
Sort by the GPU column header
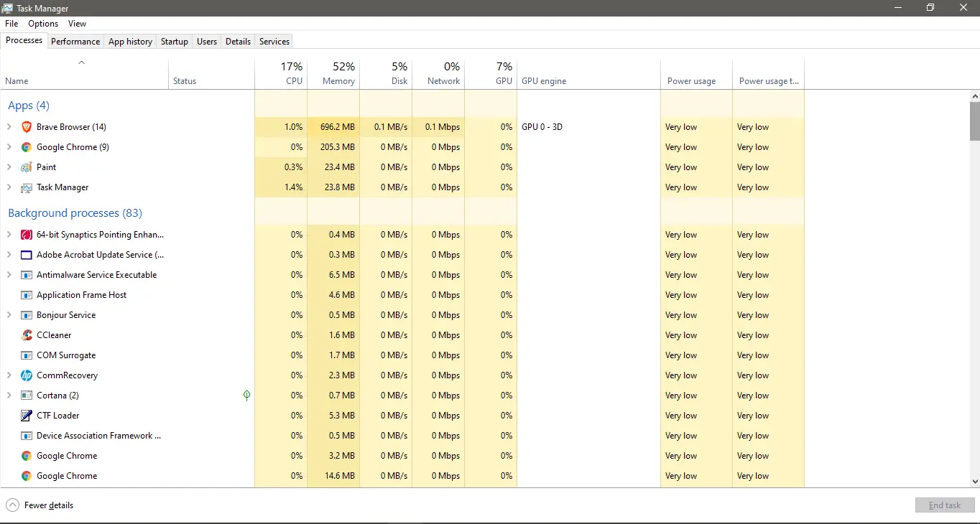tap(491, 73)
